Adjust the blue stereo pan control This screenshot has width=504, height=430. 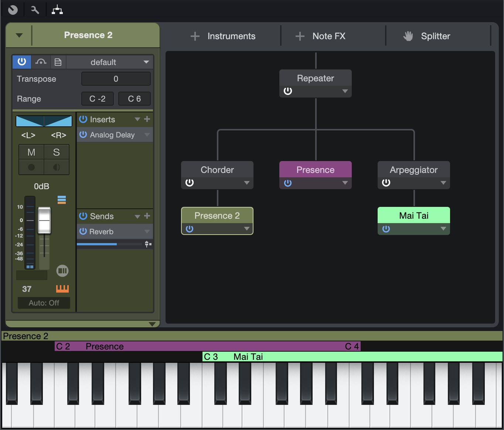coord(44,121)
